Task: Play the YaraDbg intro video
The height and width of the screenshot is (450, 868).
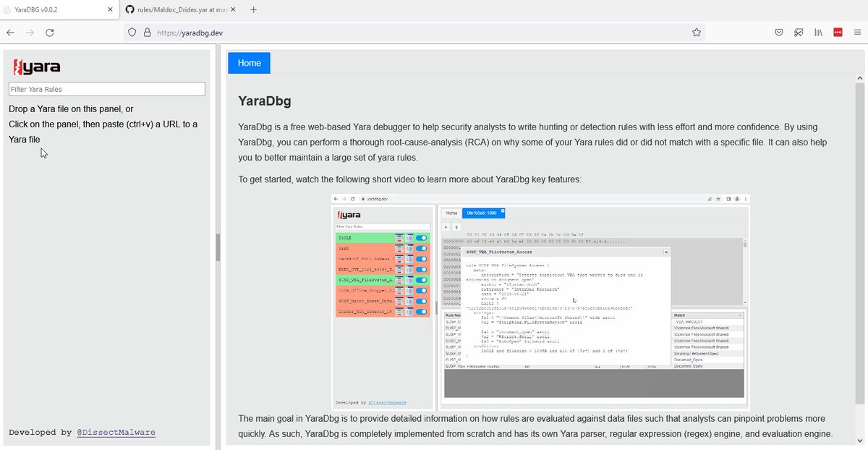Action: click(x=541, y=302)
